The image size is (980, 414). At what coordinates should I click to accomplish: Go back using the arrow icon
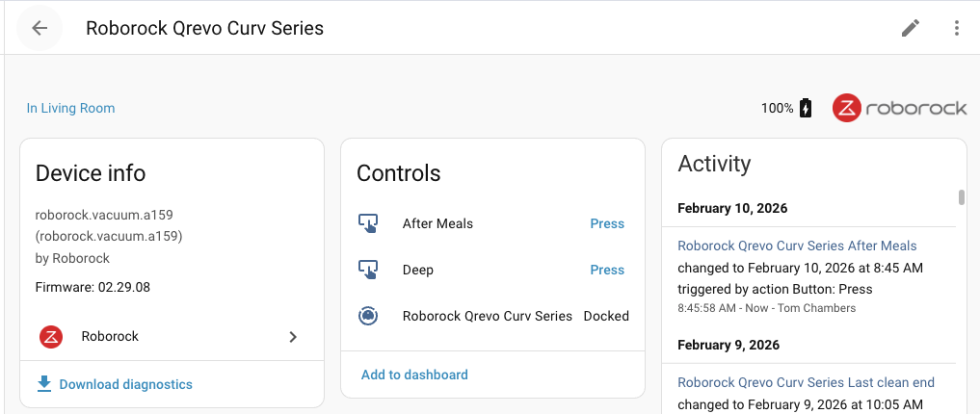click(40, 28)
